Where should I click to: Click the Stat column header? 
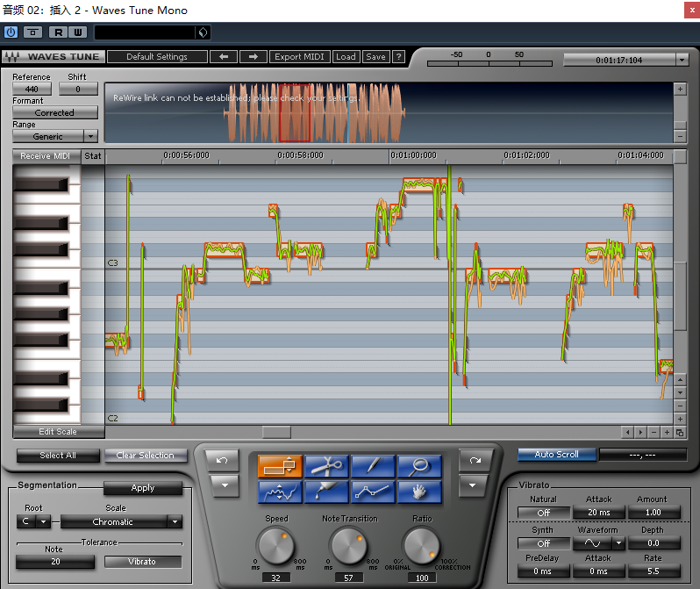point(93,156)
